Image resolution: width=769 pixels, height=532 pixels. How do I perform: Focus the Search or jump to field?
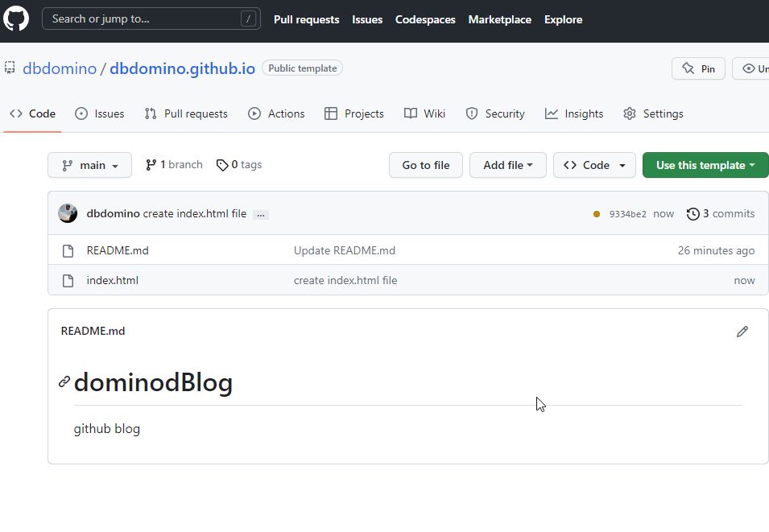pos(151,19)
